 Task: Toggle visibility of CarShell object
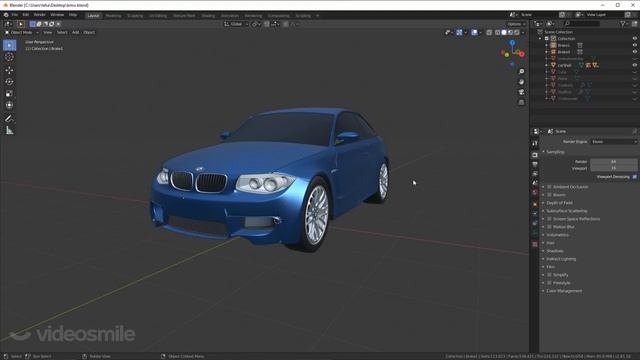click(x=634, y=65)
